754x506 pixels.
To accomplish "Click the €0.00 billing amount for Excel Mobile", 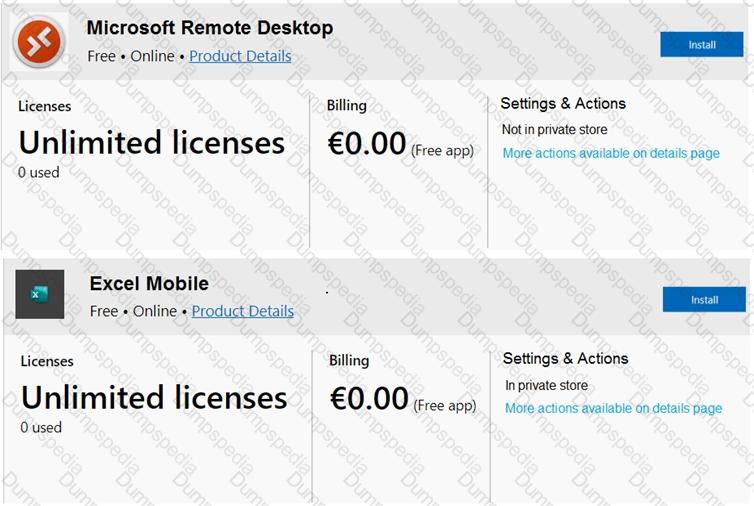I will pos(369,399).
